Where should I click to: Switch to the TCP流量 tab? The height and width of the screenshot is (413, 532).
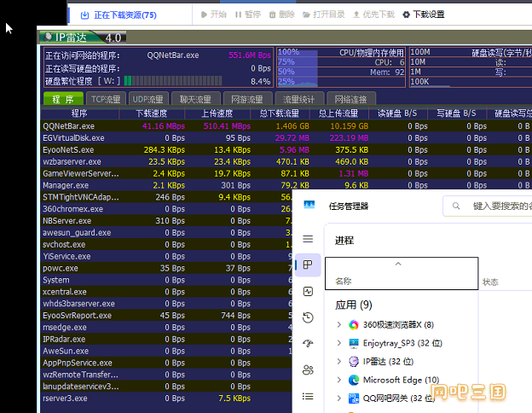tap(106, 99)
